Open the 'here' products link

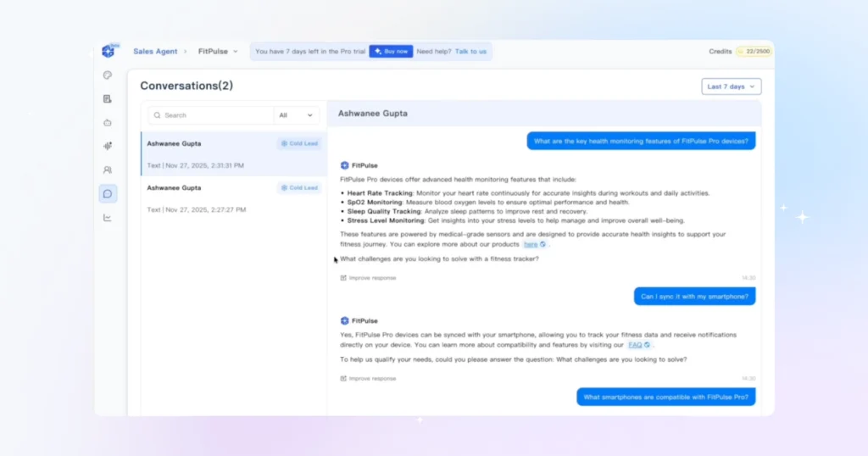coord(531,244)
